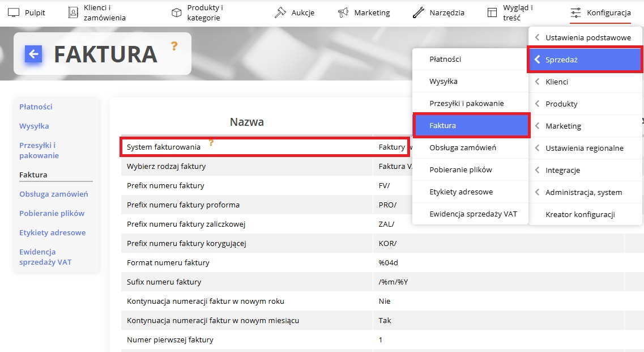Select Etykiety adresowe in the submenu

point(470,192)
